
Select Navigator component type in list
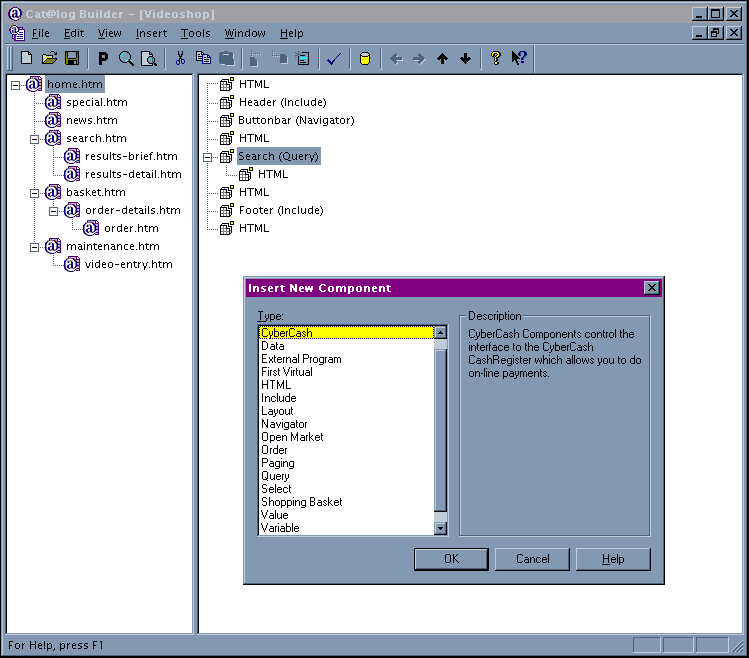284,424
